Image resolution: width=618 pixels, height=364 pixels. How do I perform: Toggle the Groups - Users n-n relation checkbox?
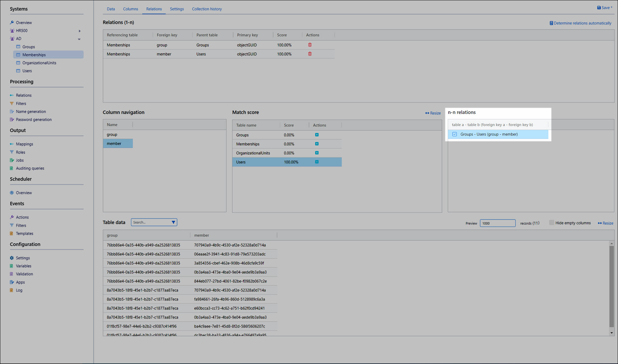pos(454,134)
